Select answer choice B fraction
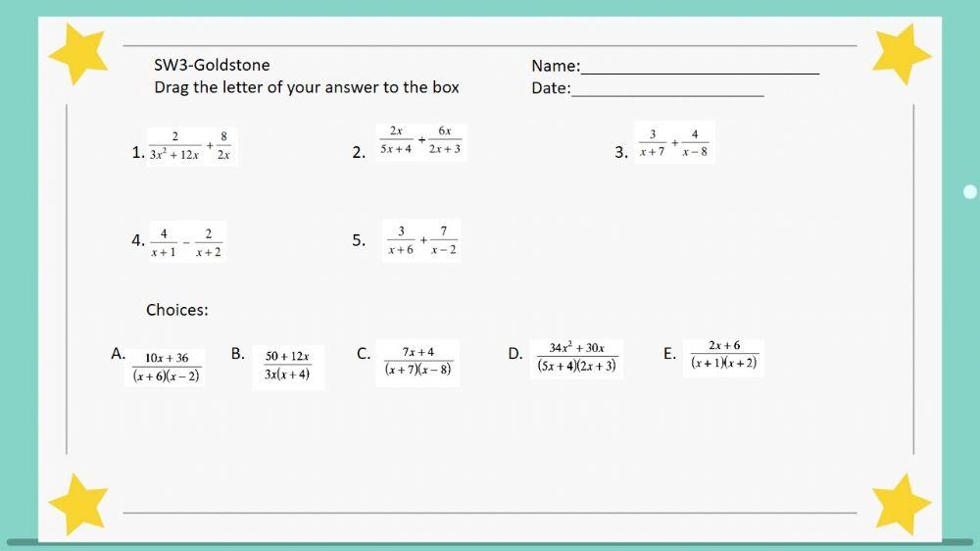Screen dimensions: 980x551 point(287,366)
